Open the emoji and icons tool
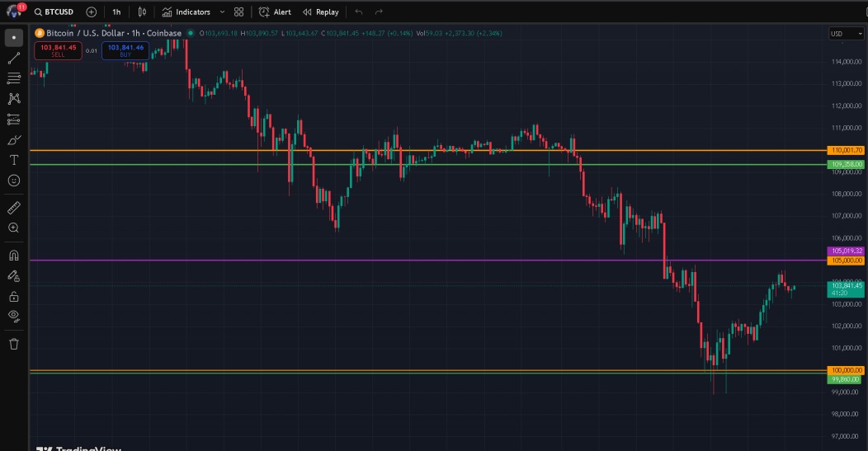This screenshot has height=451, width=868. pos(14,181)
